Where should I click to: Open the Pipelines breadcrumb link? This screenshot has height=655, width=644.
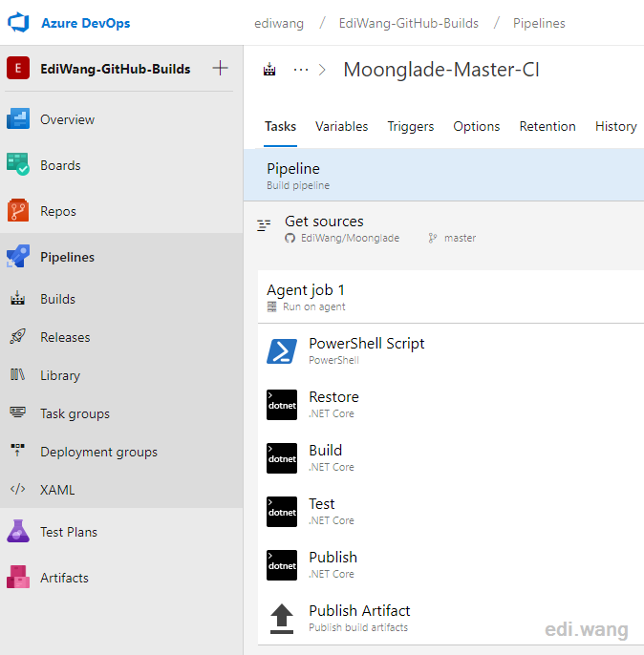coord(539,23)
